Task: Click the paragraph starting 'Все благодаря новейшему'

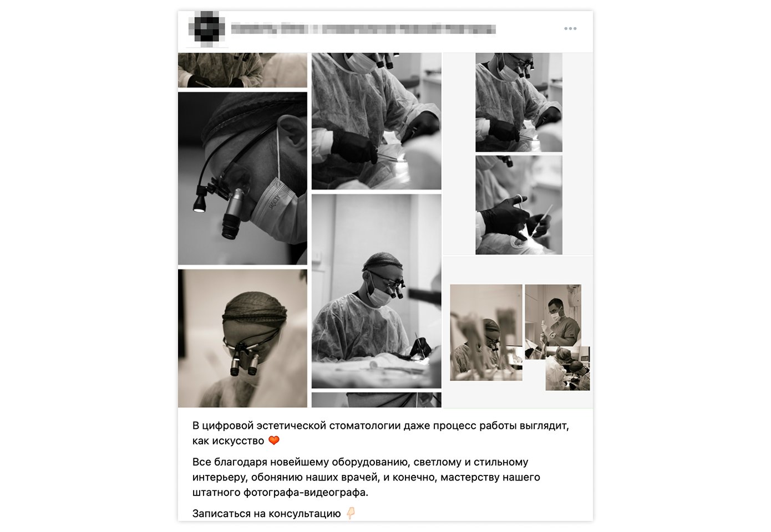Action: tap(366, 477)
